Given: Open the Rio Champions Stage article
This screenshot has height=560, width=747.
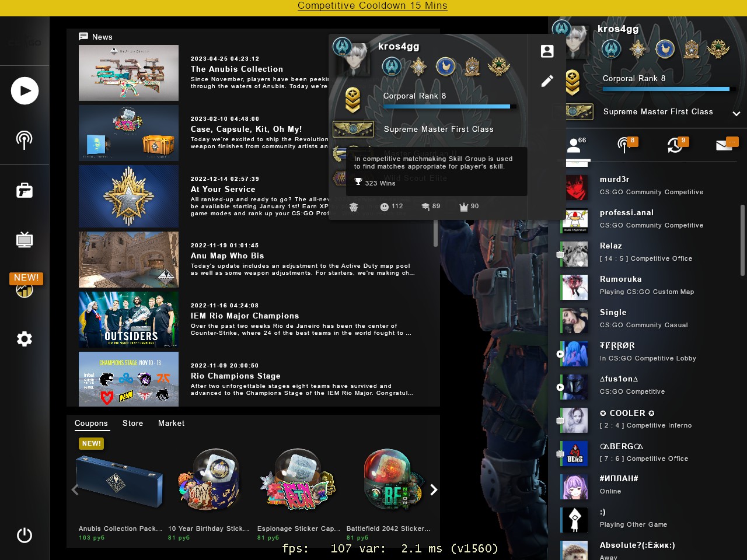Looking at the screenshot, I should point(235,376).
